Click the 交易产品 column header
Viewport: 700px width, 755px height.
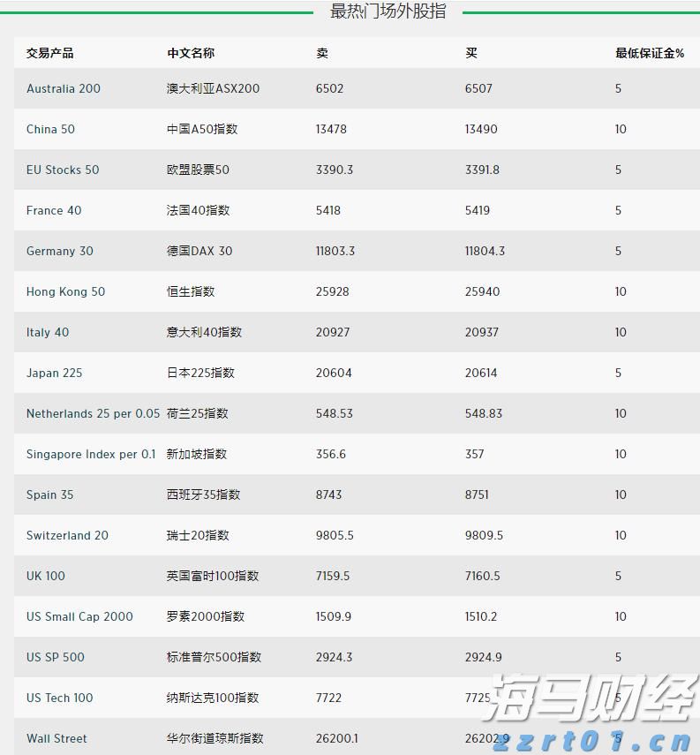(x=50, y=53)
